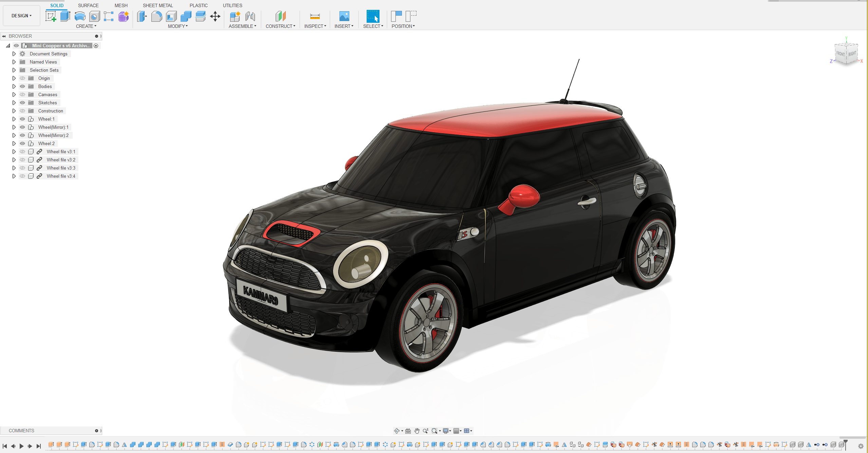Viewport: 868px width, 453px height.
Task: Show the Wheel file v3:1 component
Action: [x=22, y=152]
